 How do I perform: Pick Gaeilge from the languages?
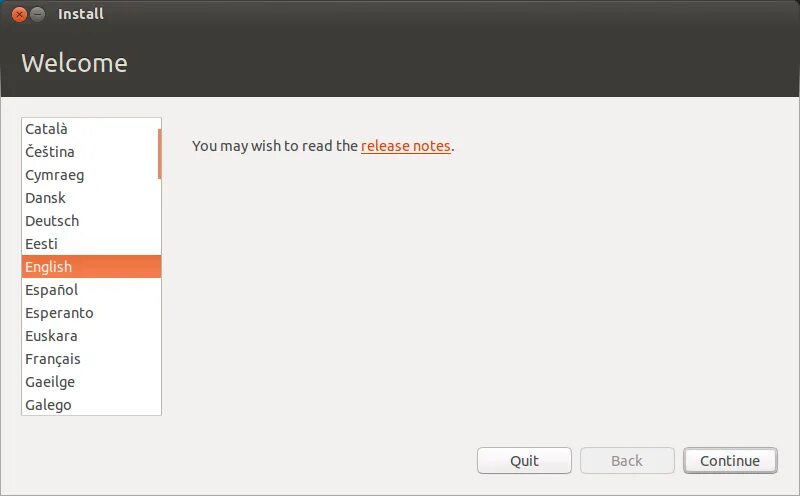pos(91,381)
